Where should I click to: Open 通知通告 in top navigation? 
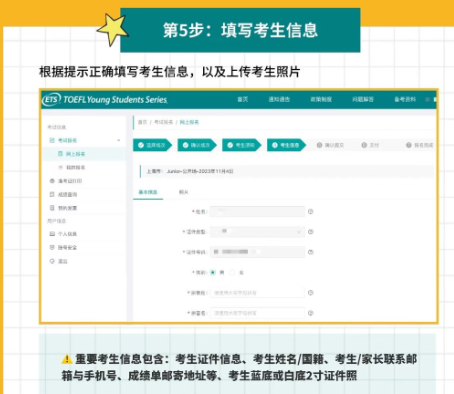pos(279,99)
